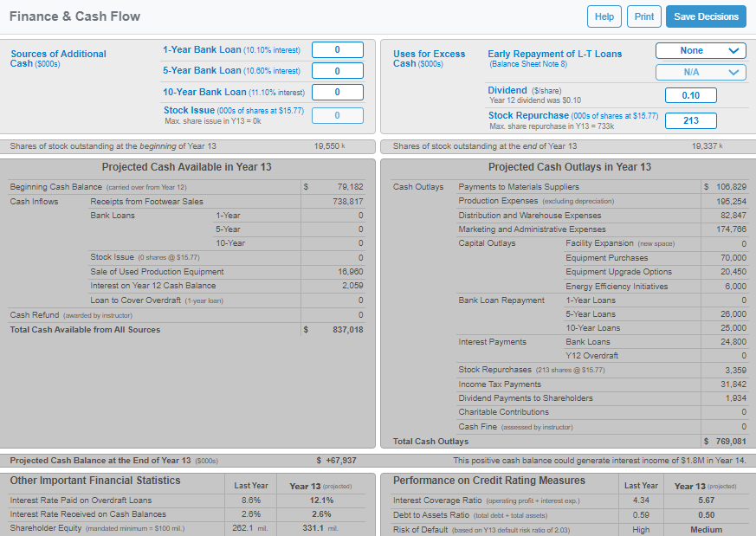
Task: Edit the Dividend per share field
Action: click(x=690, y=95)
